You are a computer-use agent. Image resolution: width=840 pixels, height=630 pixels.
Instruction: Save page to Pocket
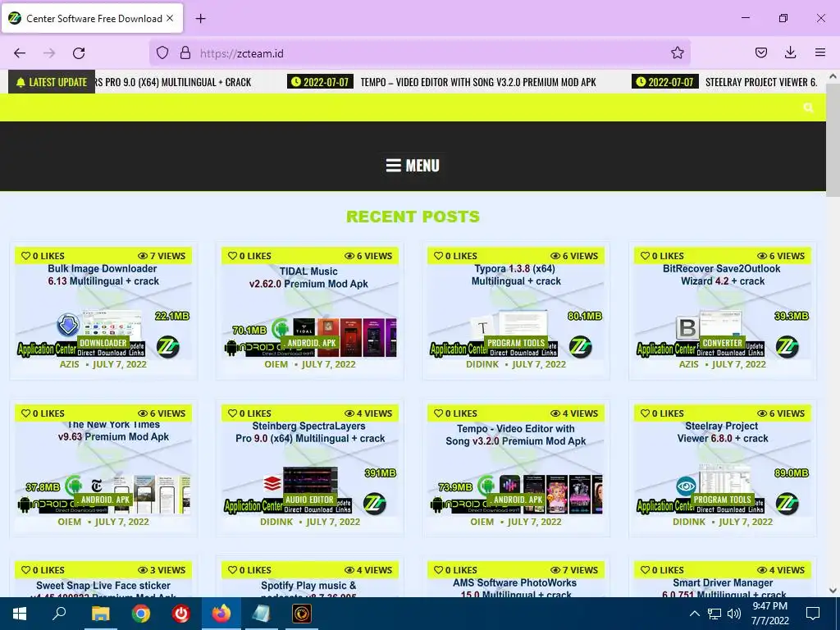(x=760, y=52)
